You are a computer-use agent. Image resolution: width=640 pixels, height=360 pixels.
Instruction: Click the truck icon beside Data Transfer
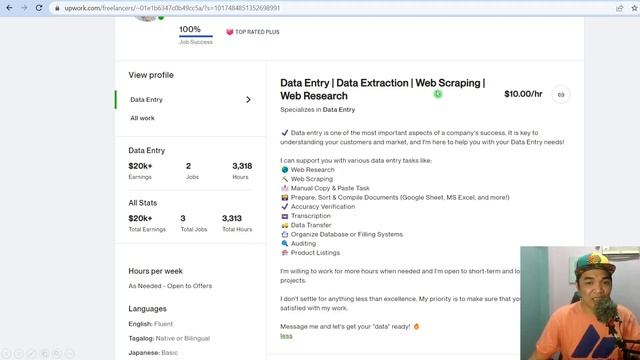point(284,225)
